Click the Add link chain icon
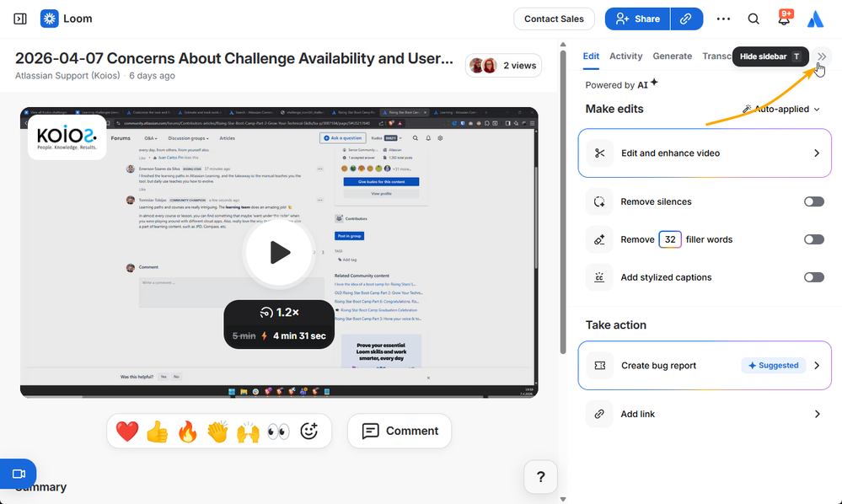842x504 pixels. click(599, 414)
